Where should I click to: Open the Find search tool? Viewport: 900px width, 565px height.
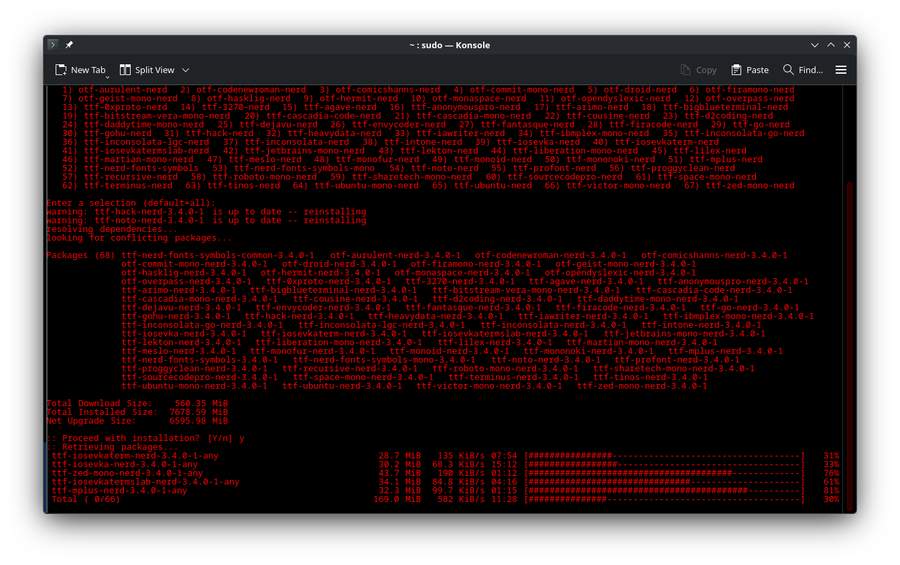[803, 70]
